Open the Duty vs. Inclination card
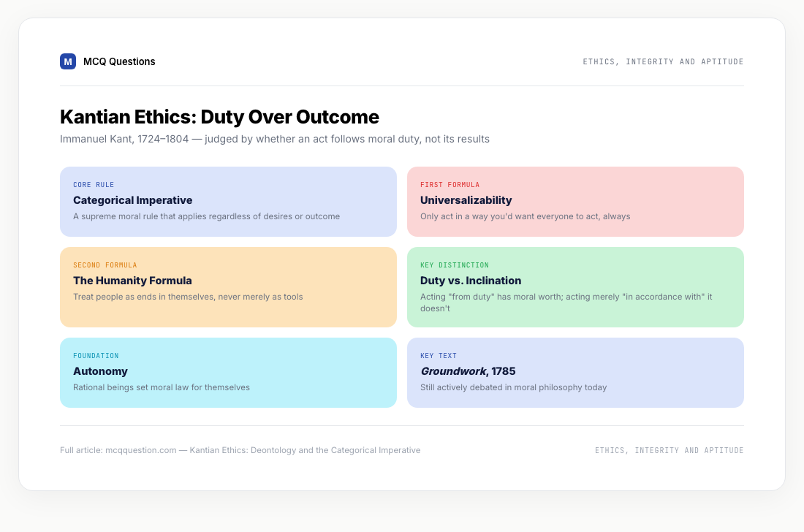Image resolution: width=804 pixels, height=532 pixels. pyautogui.click(x=575, y=287)
